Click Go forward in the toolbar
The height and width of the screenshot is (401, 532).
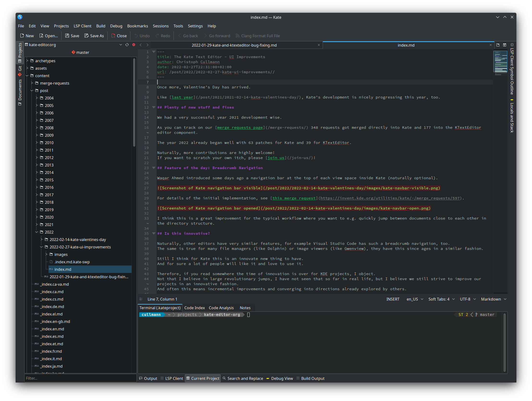point(217,36)
